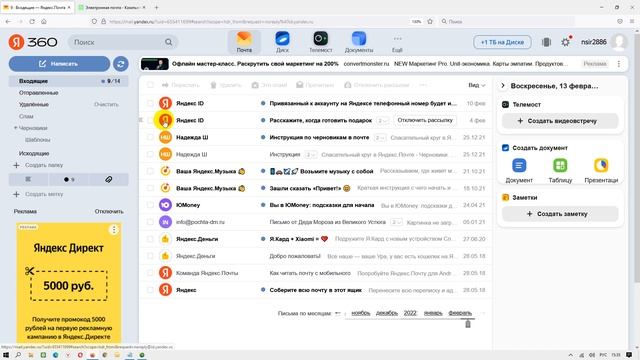640x360 pixels.
Task: Open Удалённые folder
Action: [34, 104]
